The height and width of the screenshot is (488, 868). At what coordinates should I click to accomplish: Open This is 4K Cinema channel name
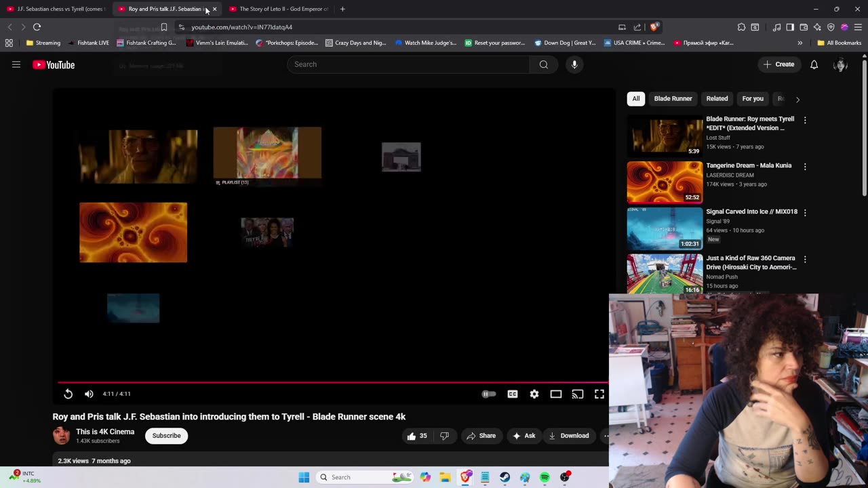(x=105, y=432)
